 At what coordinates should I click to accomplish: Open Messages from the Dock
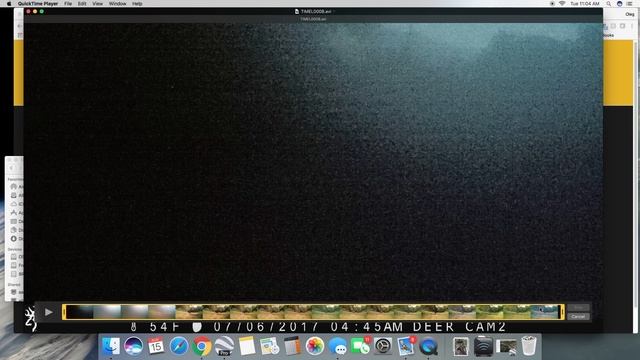tap(338, 346)
